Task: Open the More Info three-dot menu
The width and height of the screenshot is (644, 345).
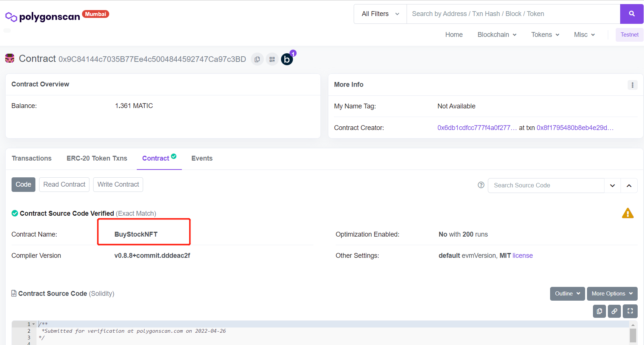Action: pos(632,85)
